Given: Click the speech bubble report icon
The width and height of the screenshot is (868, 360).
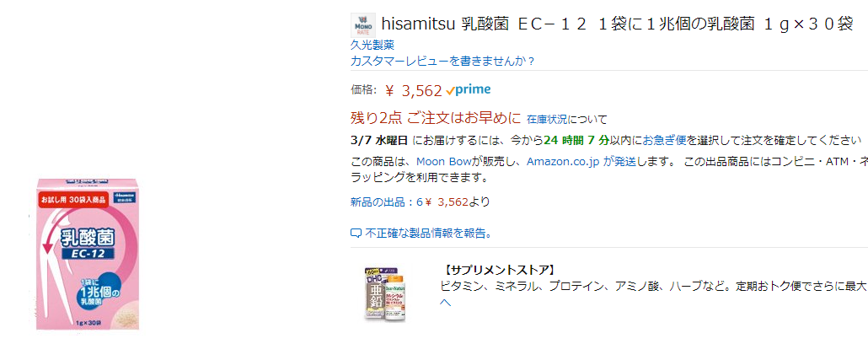Looking at the screenshot, I should pos(356,233).
